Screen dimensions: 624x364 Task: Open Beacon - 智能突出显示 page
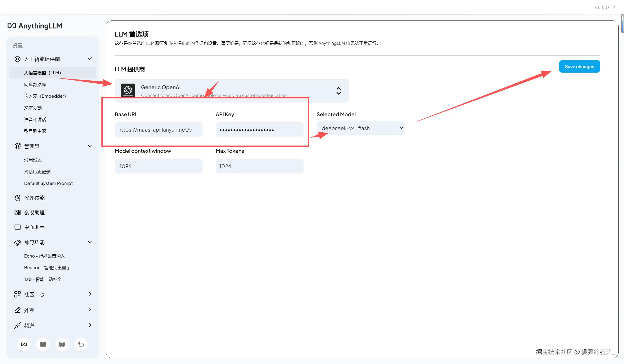[x=47, y=268]
